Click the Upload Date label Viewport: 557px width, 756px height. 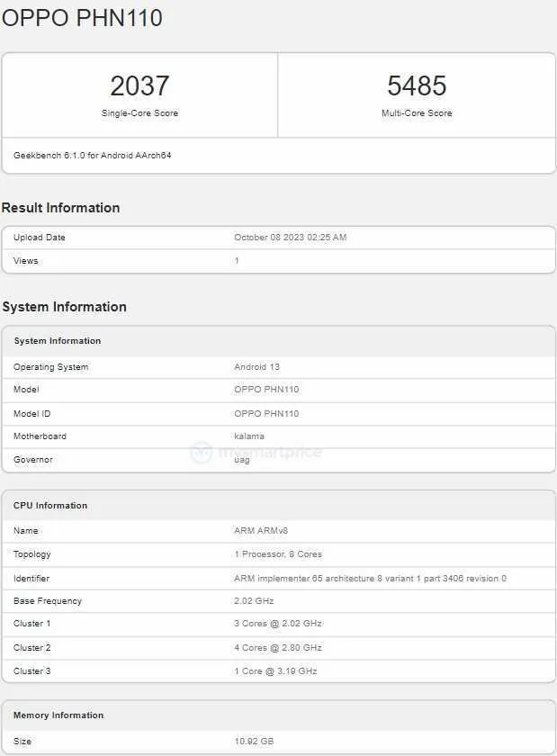point(39,238)
